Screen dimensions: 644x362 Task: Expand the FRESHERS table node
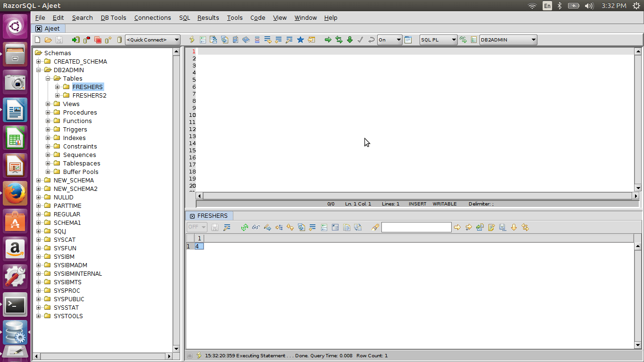tap(58, 87)
